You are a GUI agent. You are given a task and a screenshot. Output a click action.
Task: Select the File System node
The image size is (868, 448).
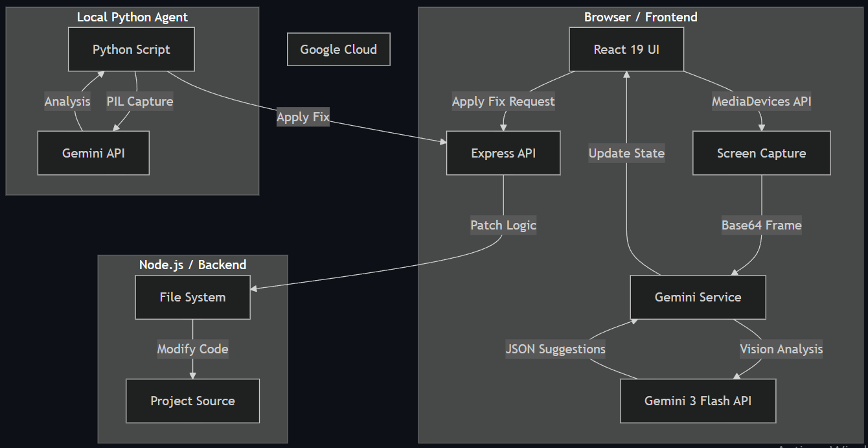(192, 297)
